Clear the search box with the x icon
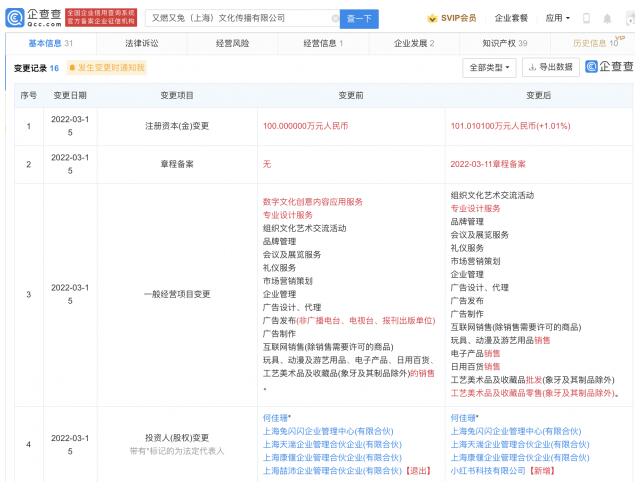Screen dimensions: 644x500 click(335, 18)
